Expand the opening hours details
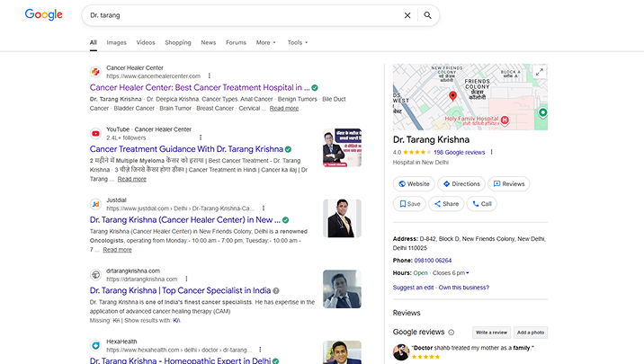Screen dimensions: 644x364 (x=468, y=272)
